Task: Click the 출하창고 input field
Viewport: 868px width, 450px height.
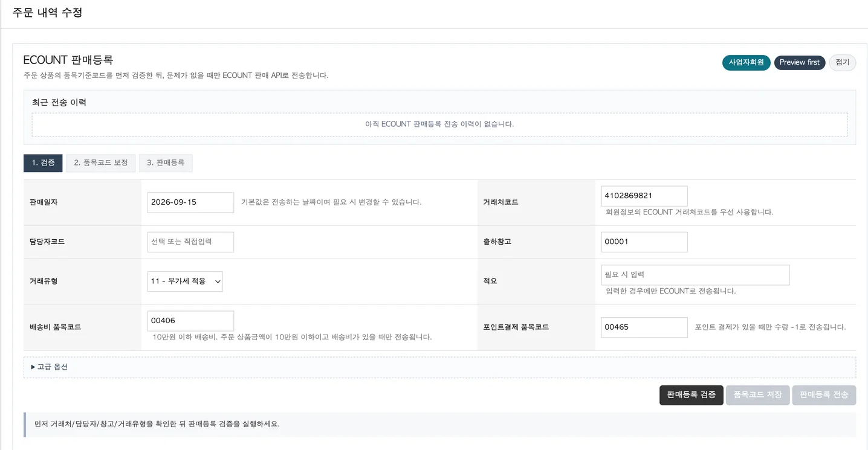Action: pyautogui.click(x=644, y=242)
